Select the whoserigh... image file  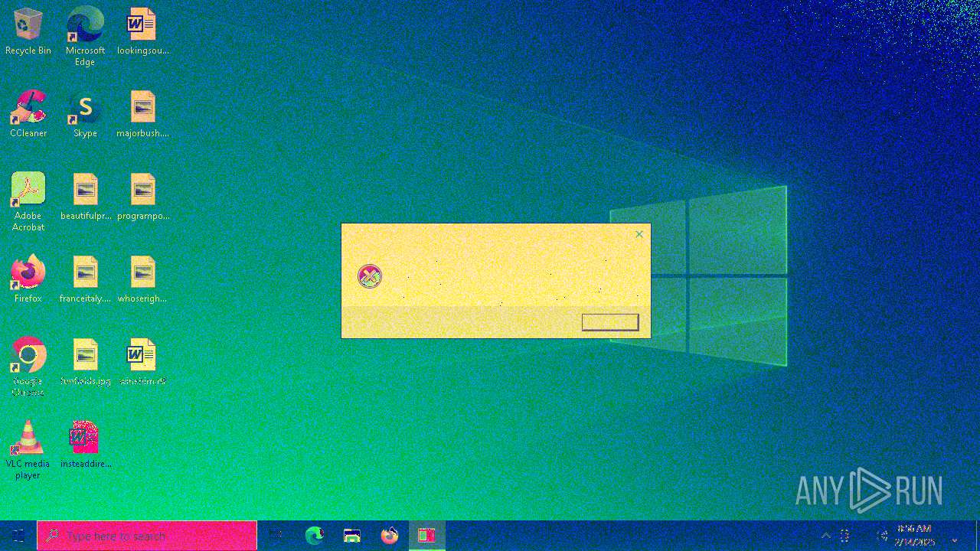point(142,280)
